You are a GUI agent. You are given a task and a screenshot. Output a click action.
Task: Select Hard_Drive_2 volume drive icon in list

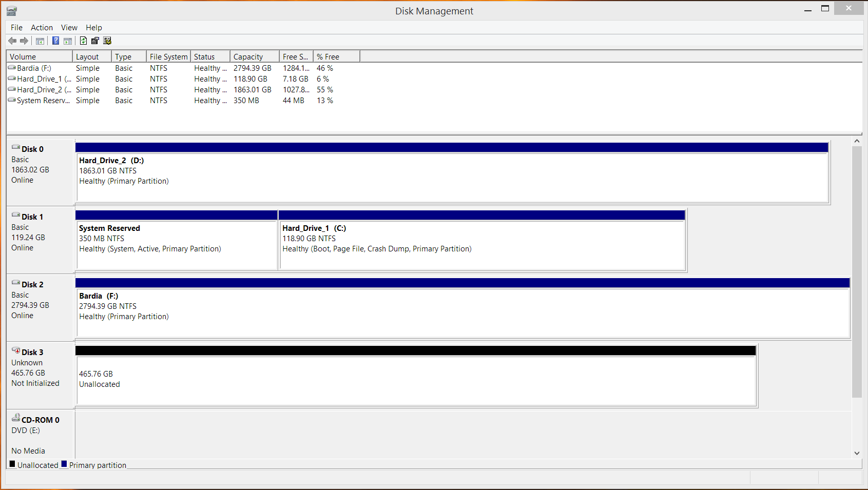12,89
